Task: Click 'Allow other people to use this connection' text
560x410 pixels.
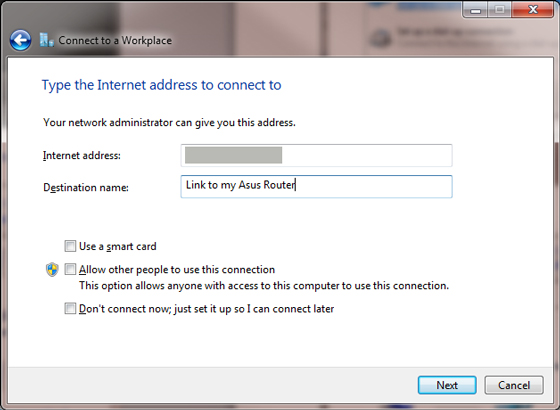Action: pyautogui.click(x=177, y=270)
